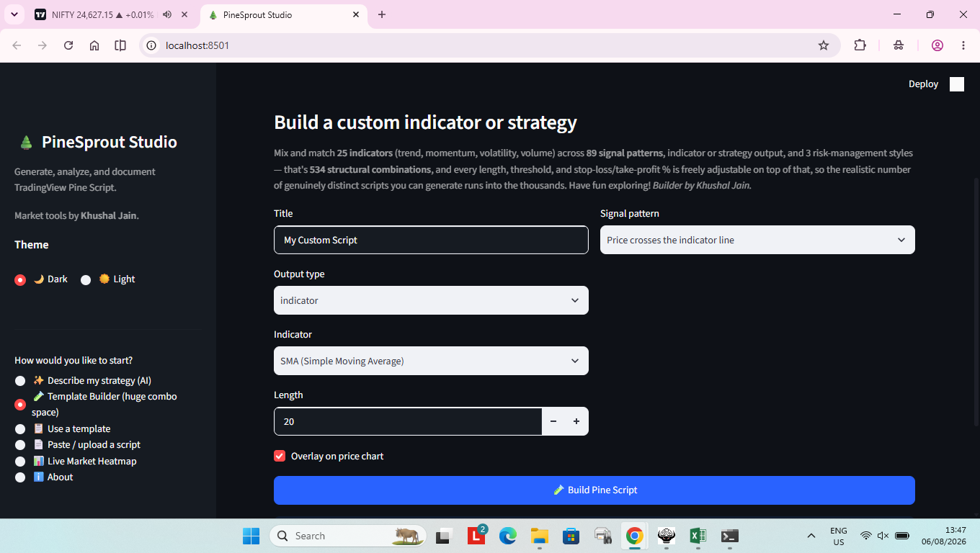This screenshot has height=553, width=980.
Task: Click the Title input field
Action: point(431,240)
